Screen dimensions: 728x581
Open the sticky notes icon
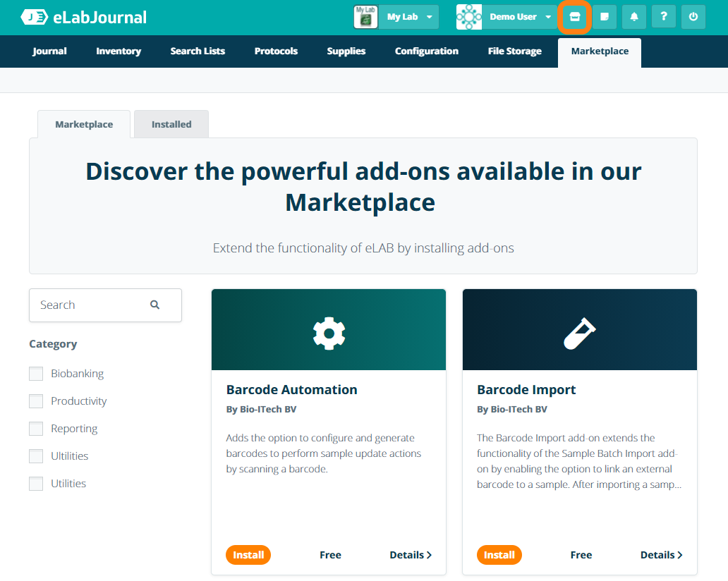(x=605, y=17)
